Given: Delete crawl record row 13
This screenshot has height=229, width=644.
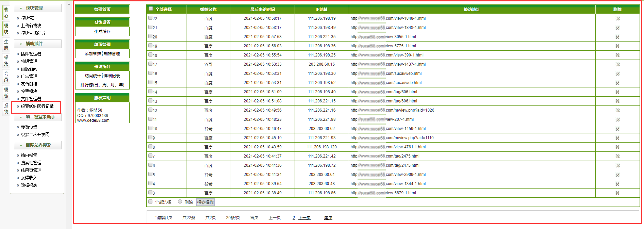Looking at the screenshot, I should 617,101.
